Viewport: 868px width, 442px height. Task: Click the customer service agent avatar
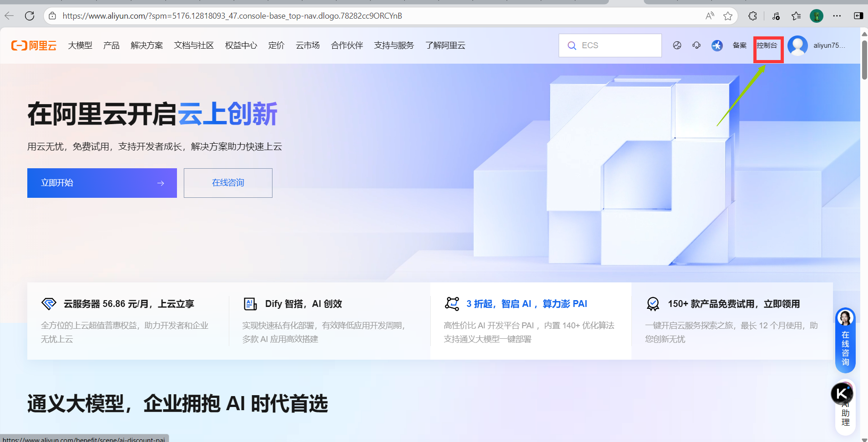(x=845, y=318)
